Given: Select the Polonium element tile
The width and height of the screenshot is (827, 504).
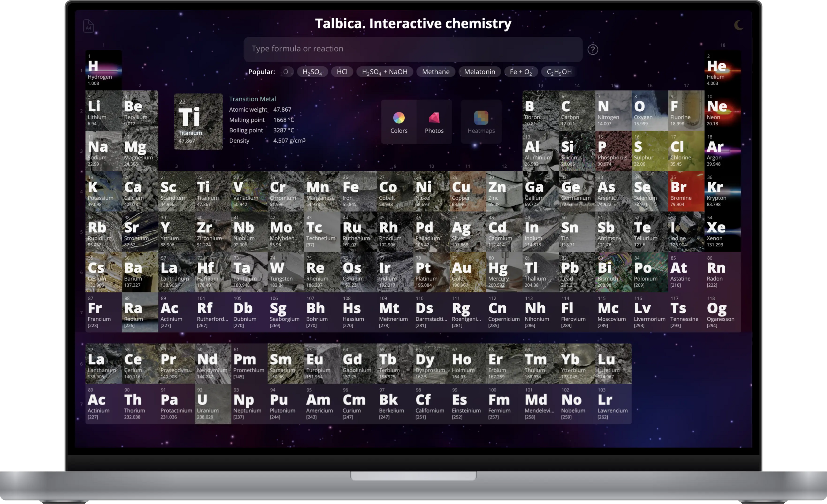Looking at the screenshot, I should point(650,272).
